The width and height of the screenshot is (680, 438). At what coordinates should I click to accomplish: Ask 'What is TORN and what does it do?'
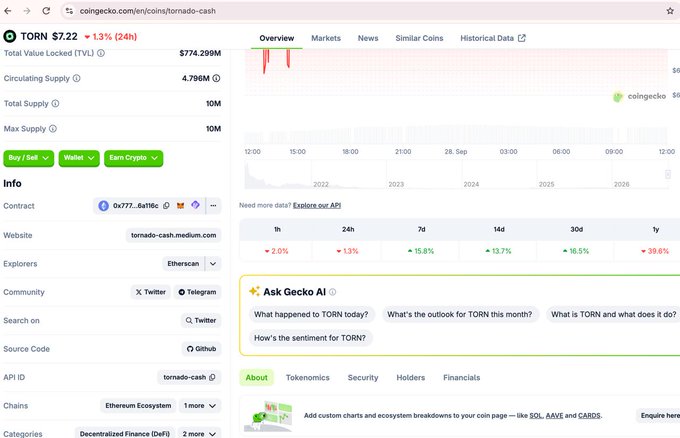(x=613, y=314)
